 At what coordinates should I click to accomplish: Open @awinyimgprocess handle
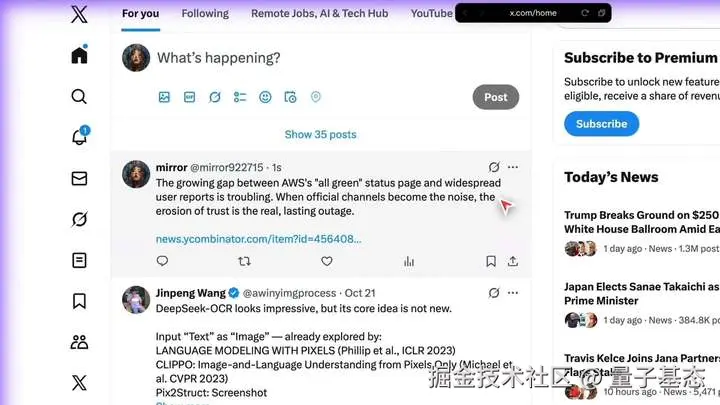pyautogui.click(x=289, y=293)
